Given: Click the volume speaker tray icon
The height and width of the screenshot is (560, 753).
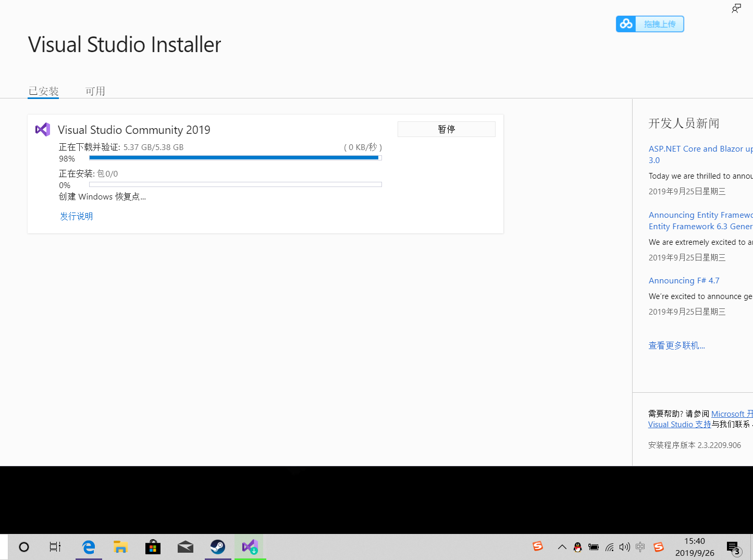Looking at the screenshot, I should point(625,547).
